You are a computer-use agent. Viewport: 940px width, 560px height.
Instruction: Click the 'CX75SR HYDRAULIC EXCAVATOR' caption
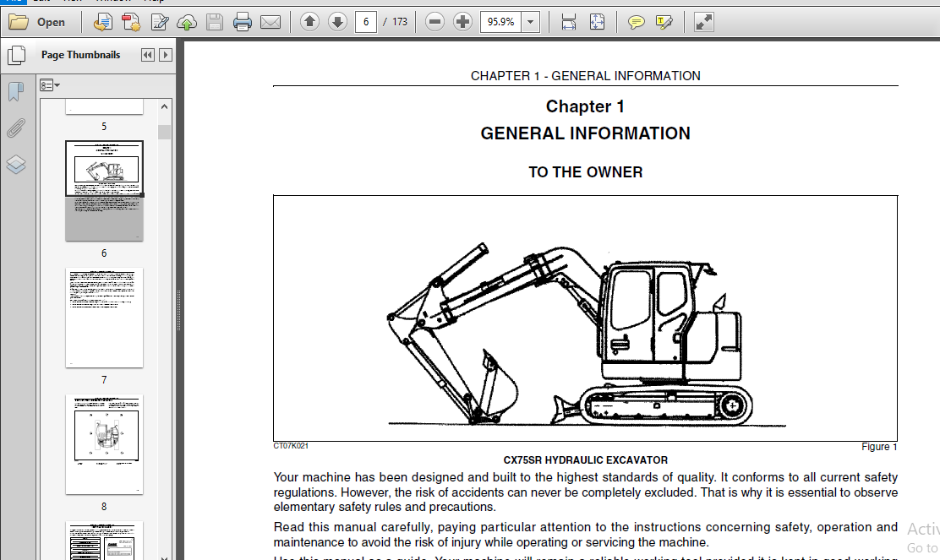pos(586,460)
